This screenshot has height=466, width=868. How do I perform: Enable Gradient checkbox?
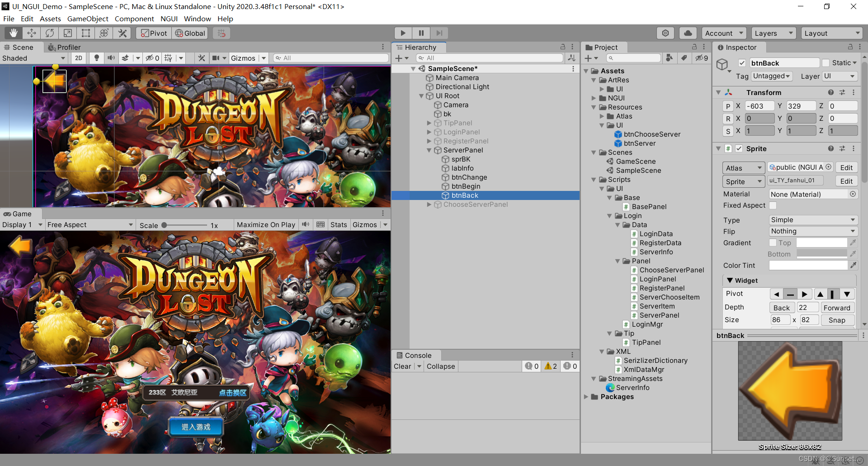(773, 243)
